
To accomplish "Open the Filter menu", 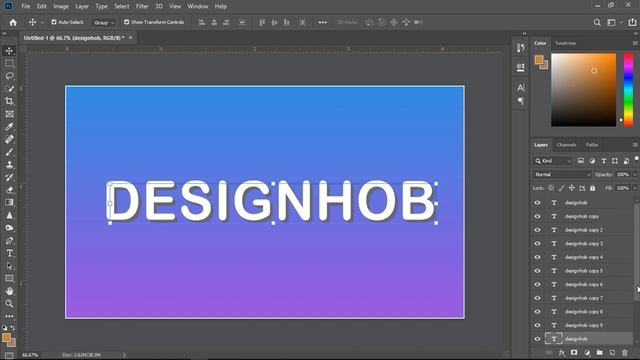I will click(x=142, y=6).
